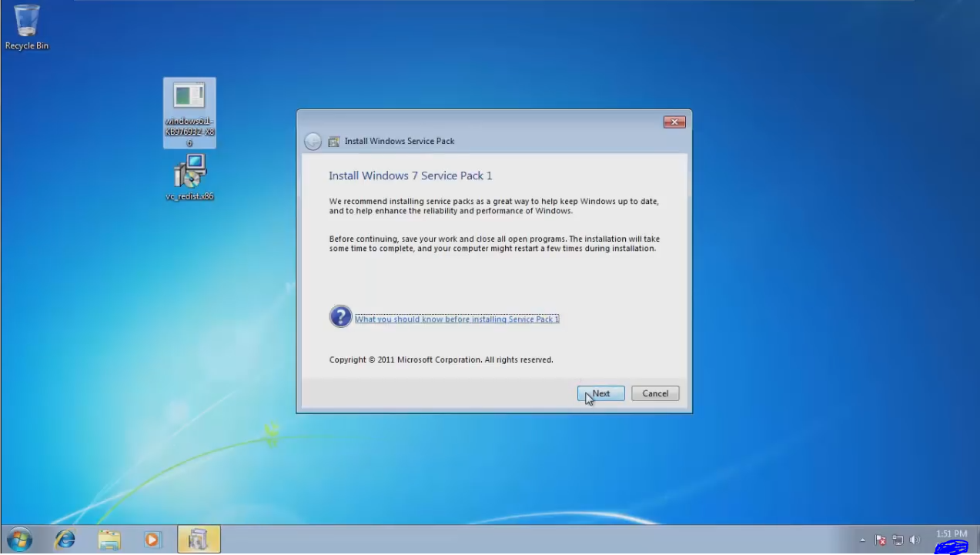Show hidden system tray icons
The height and width of the screenshot is (555, 980).
(862, 540)
